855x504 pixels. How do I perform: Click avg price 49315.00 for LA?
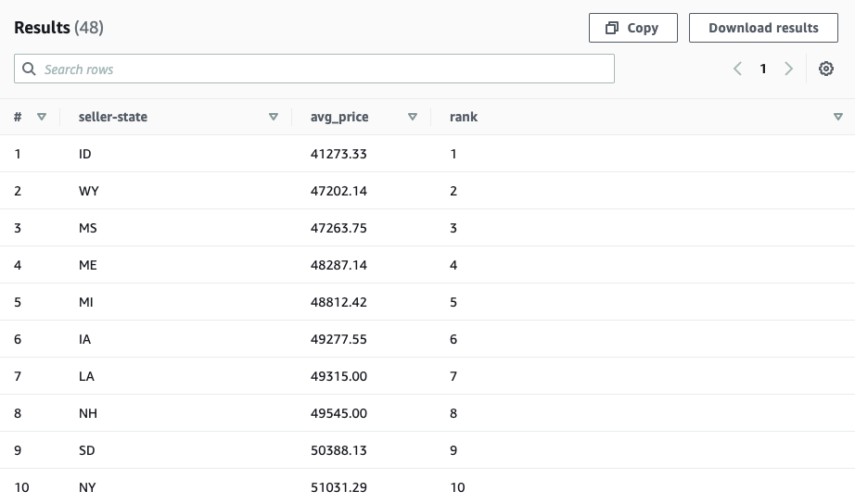click(x=338, y=376)
